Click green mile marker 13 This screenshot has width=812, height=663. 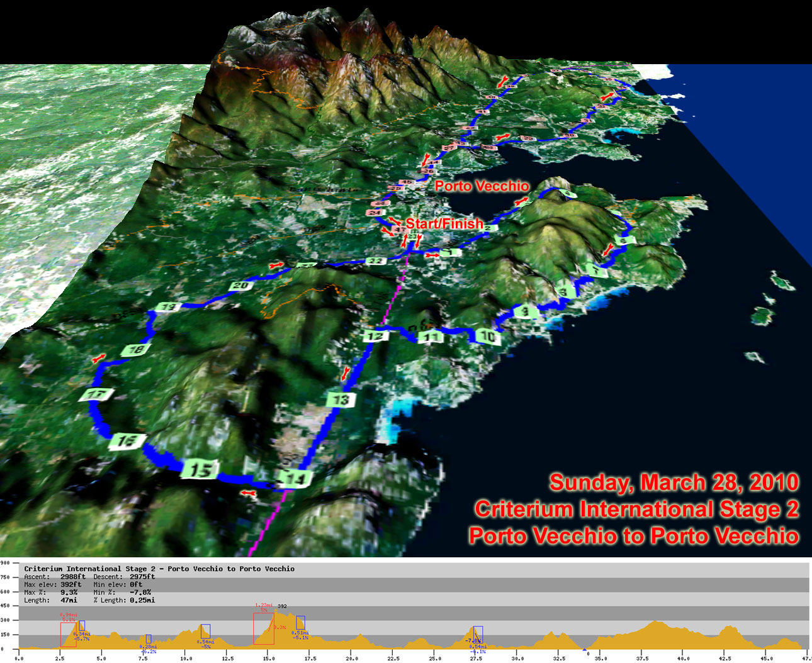click(341, 399)
